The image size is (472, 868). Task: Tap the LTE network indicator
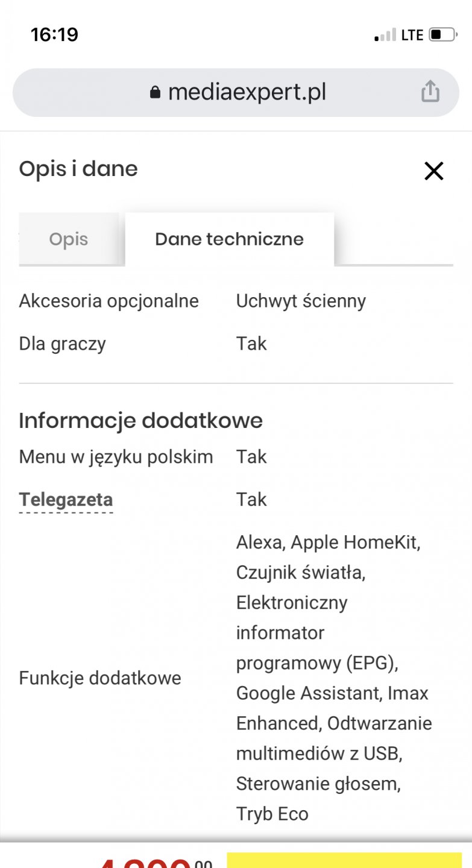click(x=412, y=35)
